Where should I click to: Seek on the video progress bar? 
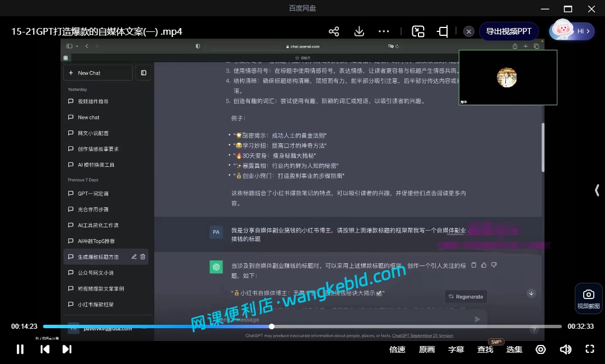302,326
